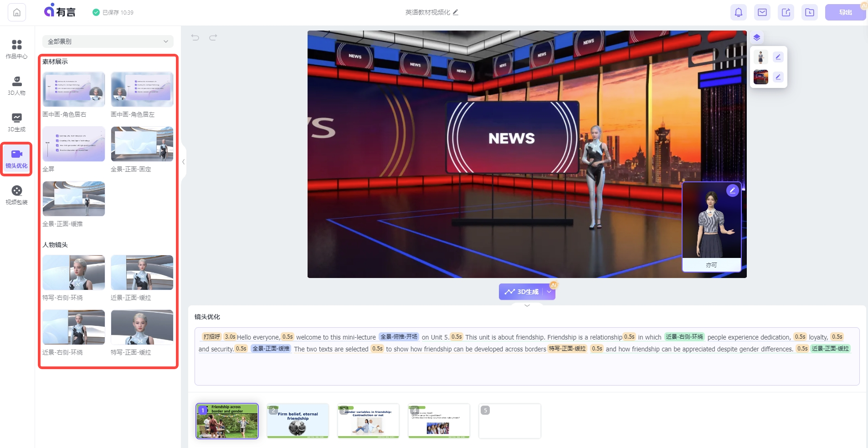Edit the 亦可 avatar card

(x=732, y=191)
